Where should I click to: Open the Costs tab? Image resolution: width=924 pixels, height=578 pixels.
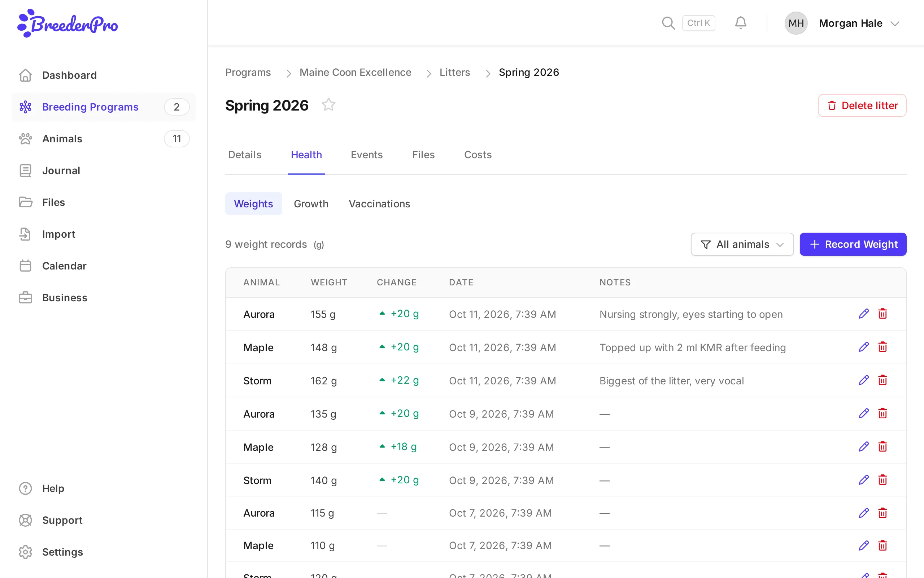(x=478, y=155)
